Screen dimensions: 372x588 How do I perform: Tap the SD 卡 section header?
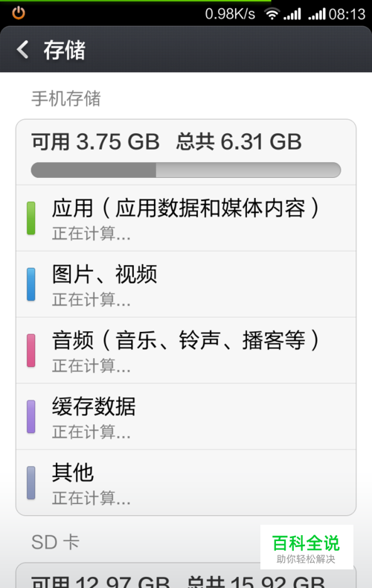tap(56, 542)
